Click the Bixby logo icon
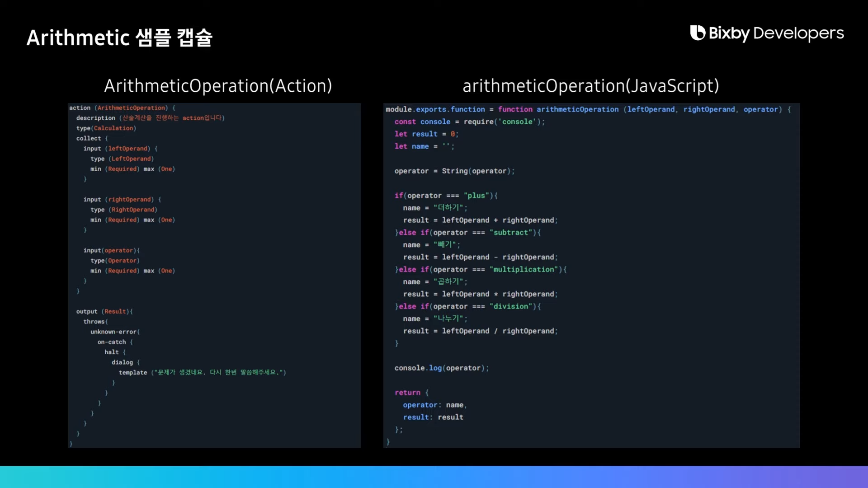 point(698,33)
